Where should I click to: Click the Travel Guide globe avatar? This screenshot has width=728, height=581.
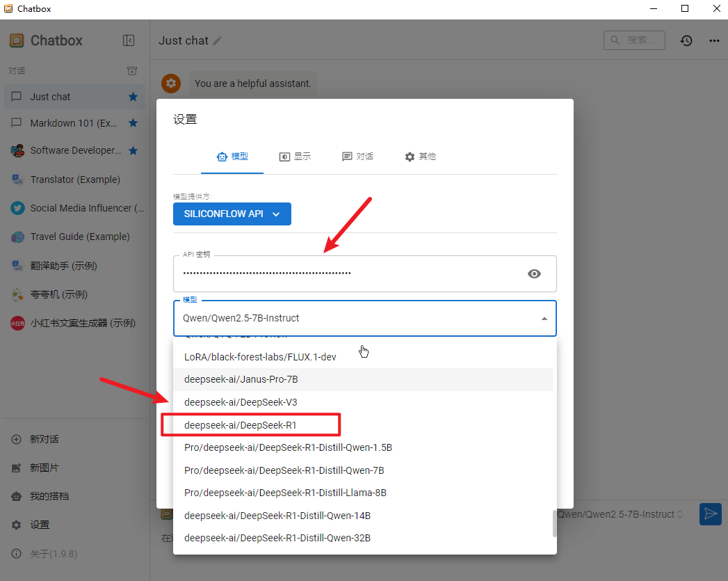(x=17, y=237)
